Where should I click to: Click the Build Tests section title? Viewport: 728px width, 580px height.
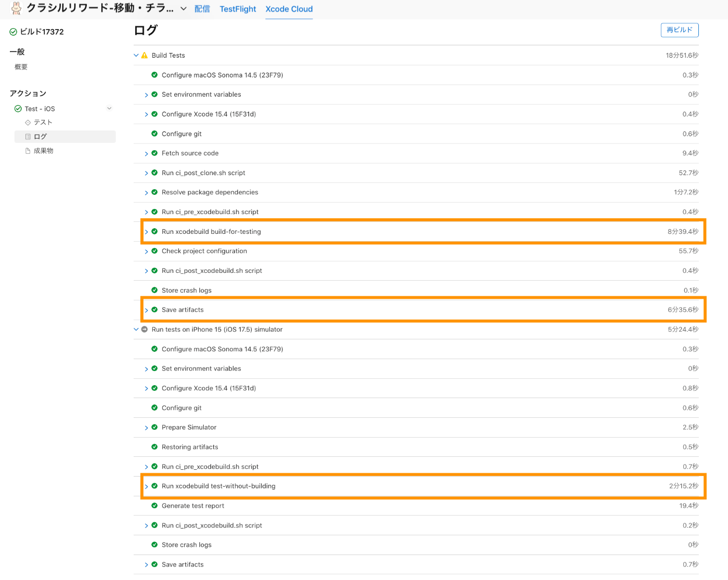[x=168, y=56]
